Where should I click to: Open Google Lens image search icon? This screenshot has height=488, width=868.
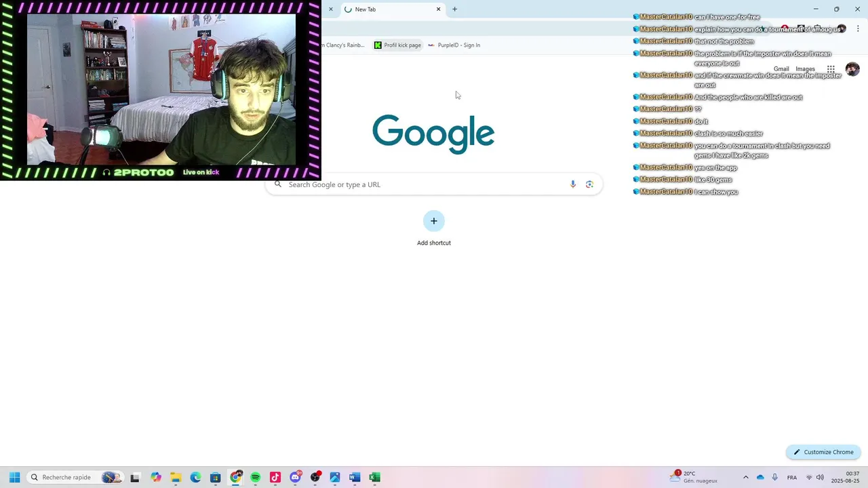(589, 184)
